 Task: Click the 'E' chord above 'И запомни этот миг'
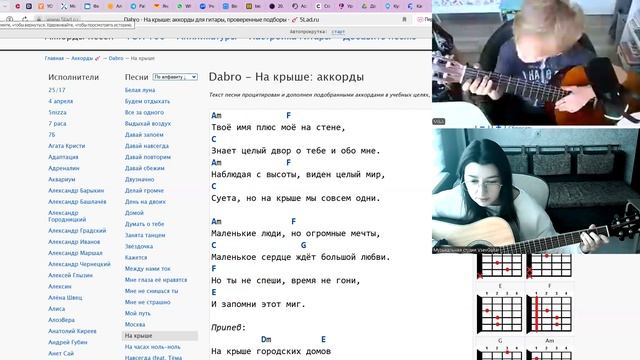tap(214, 292)
